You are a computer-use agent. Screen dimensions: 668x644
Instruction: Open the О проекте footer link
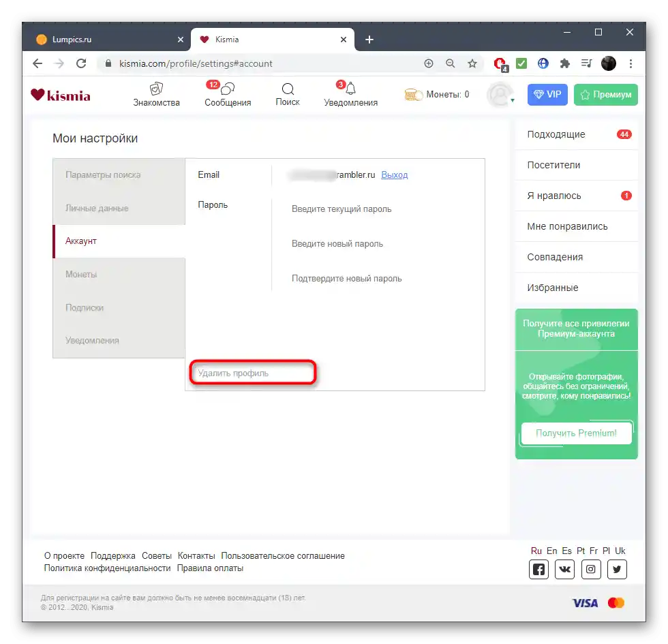64,556
